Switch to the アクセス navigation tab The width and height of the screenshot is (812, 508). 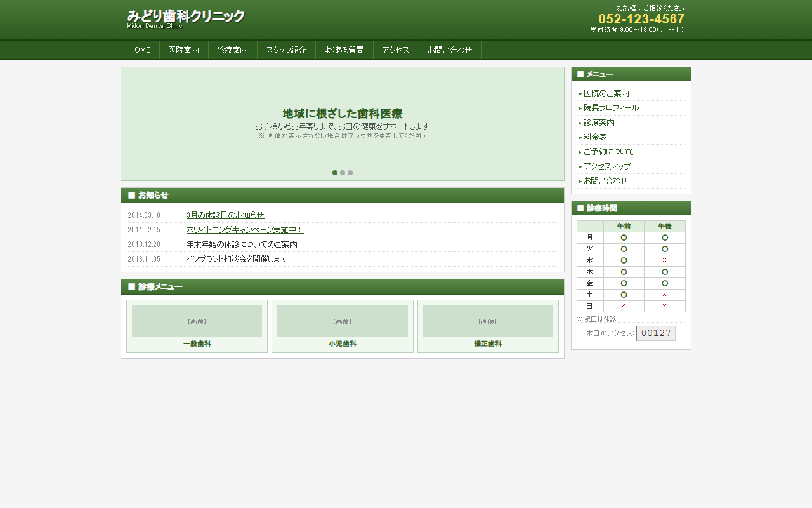pyautogui.click(x=396, y=50)
